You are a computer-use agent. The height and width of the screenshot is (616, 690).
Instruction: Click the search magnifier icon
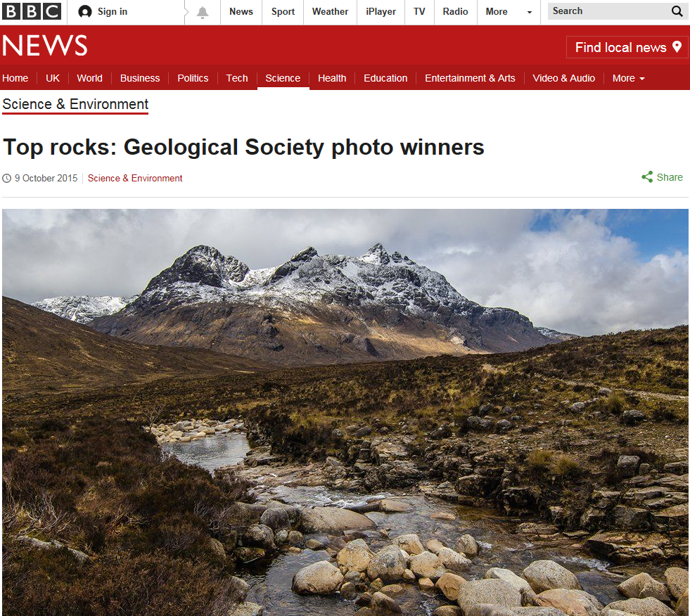677,11
